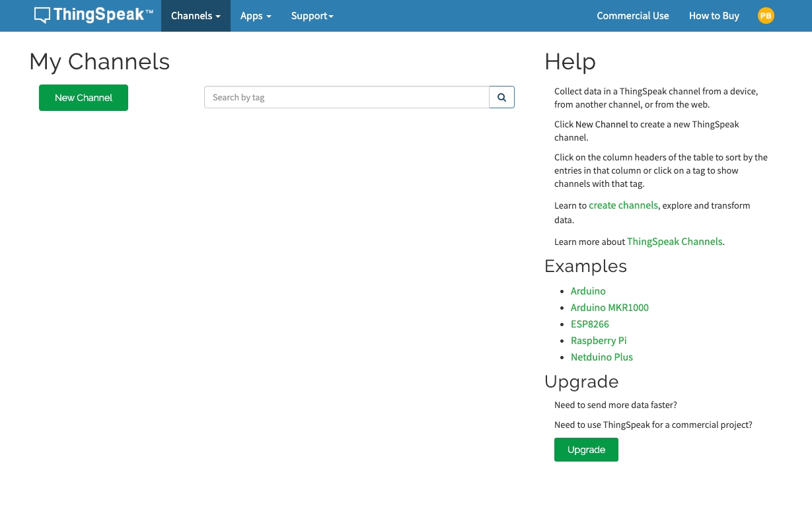Open the How to Buy page
812x519 pixels.
pyautogui.click(x=714, y=16)
